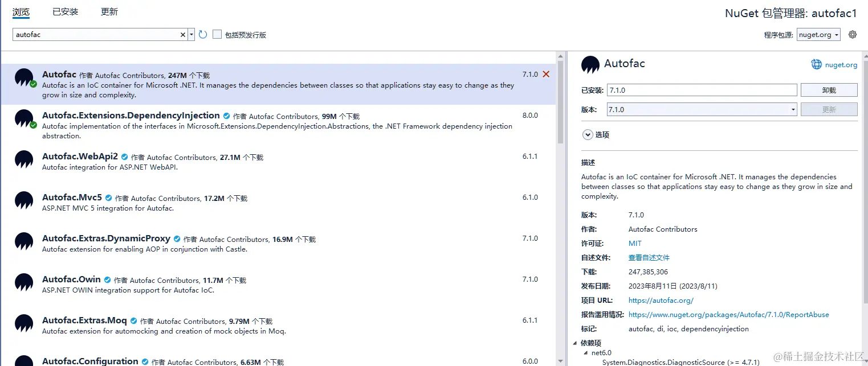
Task: Open the https://autofac.org/ project URL
Action: click(661, 301)
